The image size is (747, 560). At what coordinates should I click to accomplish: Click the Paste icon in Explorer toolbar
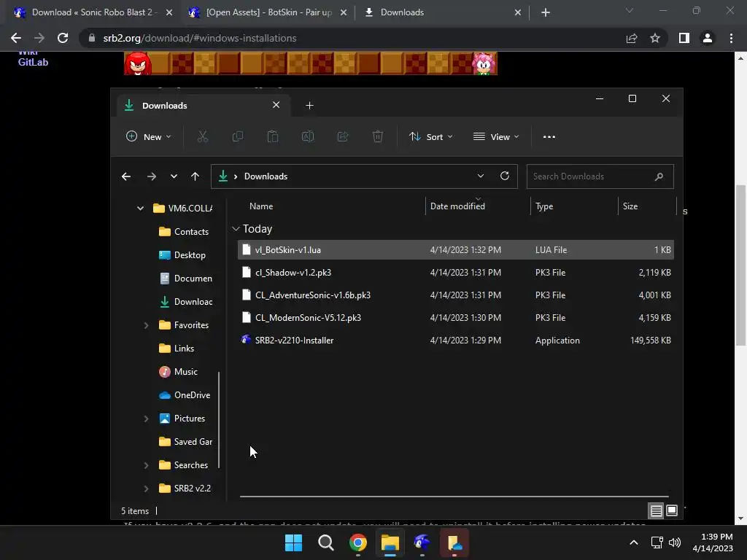tap(273, 136)
